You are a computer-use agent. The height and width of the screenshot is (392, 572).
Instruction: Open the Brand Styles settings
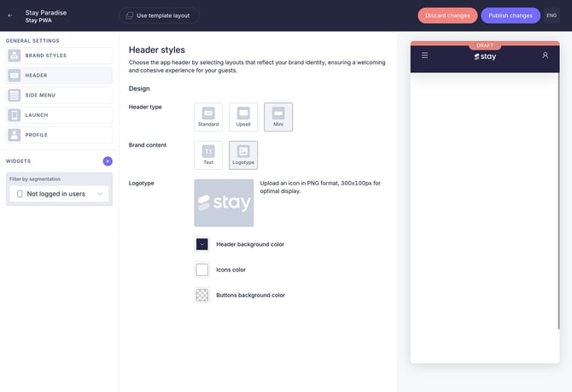pyautogui.click(x=59, y=56)
